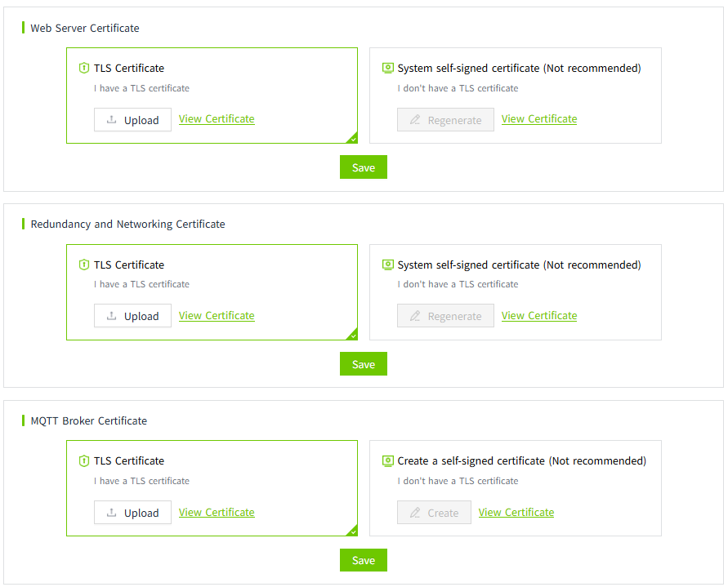View the Redundancy system self-signed certificate
The image size is (728, 587).
[539, 316]
